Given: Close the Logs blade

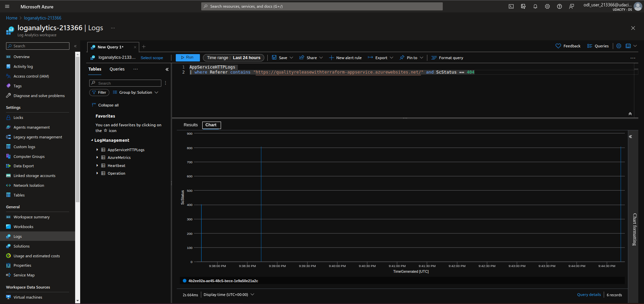Looking at the screenshot, I should pyautogui.click(x=633, y=28).
